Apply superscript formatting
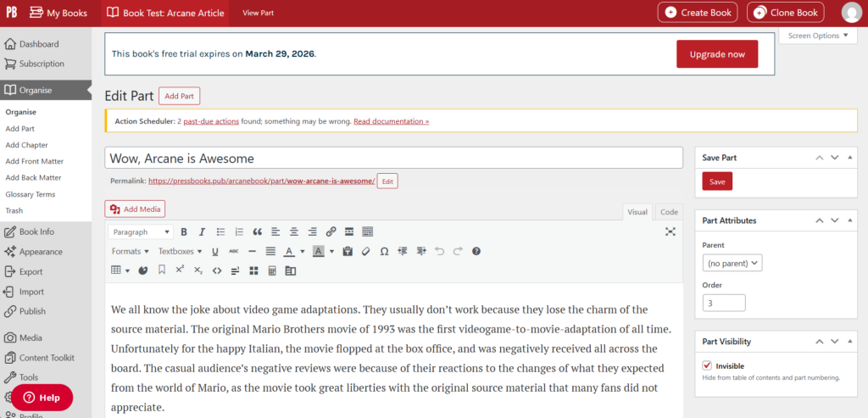Screen dimensions: 868x418 click(180, 270)
